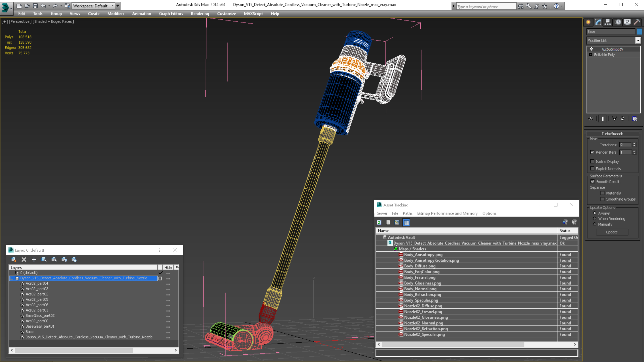Click the Name column header in Asset Tracking

[x=466, y=231]
